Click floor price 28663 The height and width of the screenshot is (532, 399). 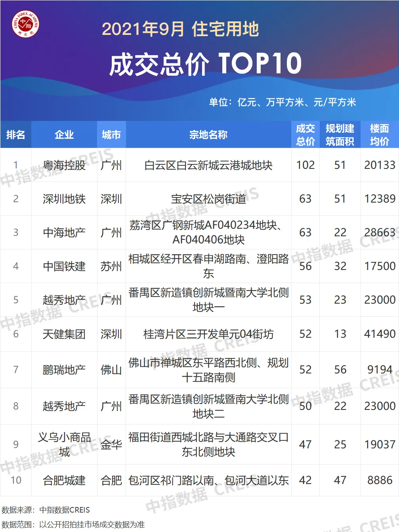380,233
